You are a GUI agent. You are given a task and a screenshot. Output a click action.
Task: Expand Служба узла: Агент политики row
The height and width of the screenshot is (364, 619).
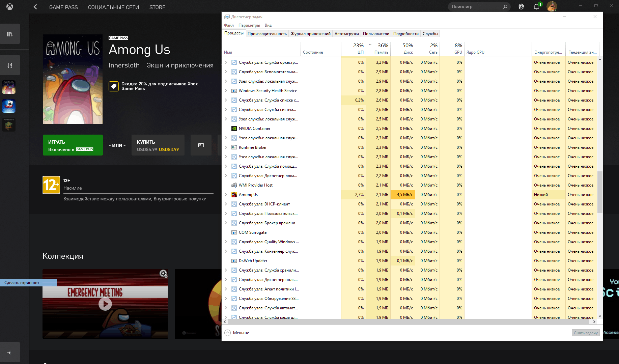(x=226, y=289)
